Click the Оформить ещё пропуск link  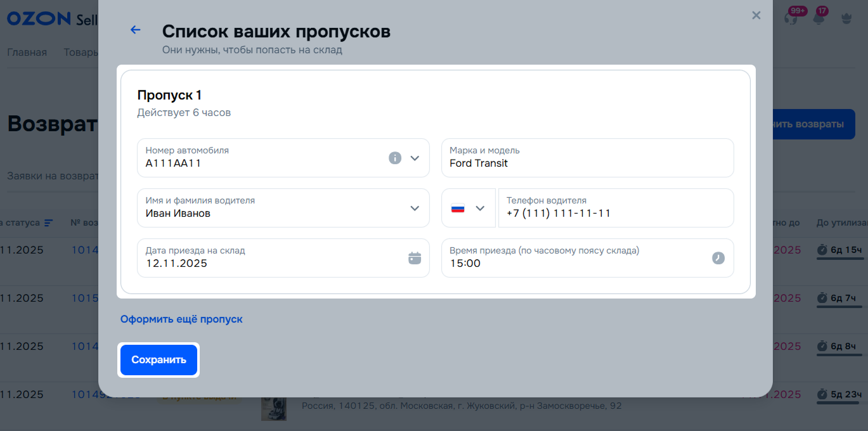(x=181, y=319)
